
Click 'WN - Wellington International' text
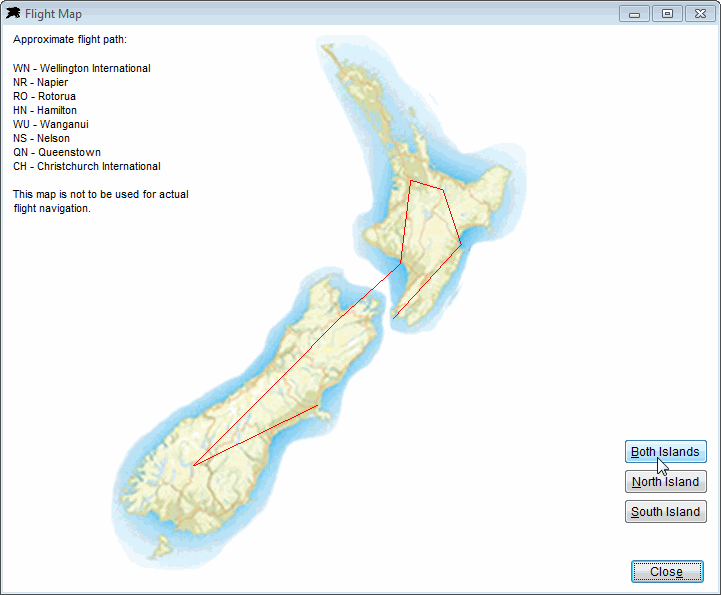coord(82,69)
